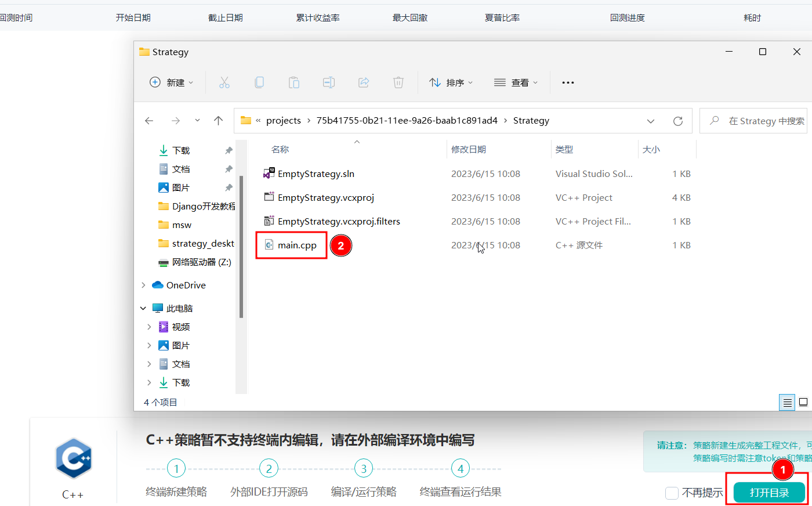Click 累计收益率 column in backtest table

click(318, 18)
